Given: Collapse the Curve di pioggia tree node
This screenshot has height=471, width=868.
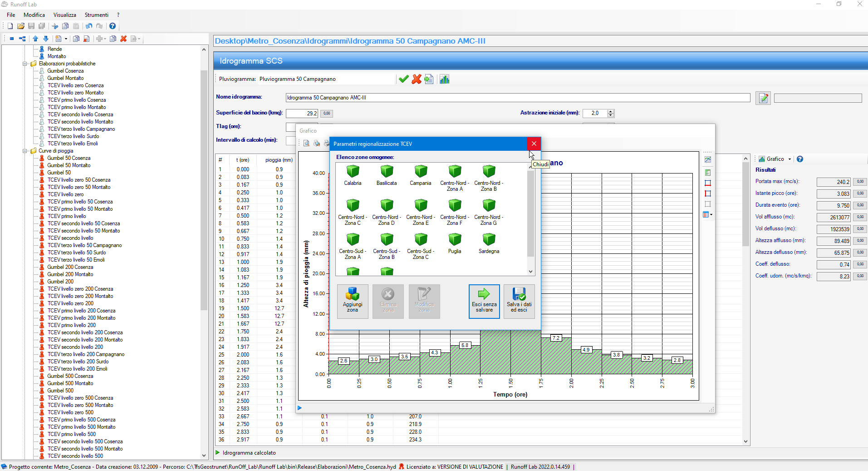Looking at the screenshot, I should (x=25, y=151).
